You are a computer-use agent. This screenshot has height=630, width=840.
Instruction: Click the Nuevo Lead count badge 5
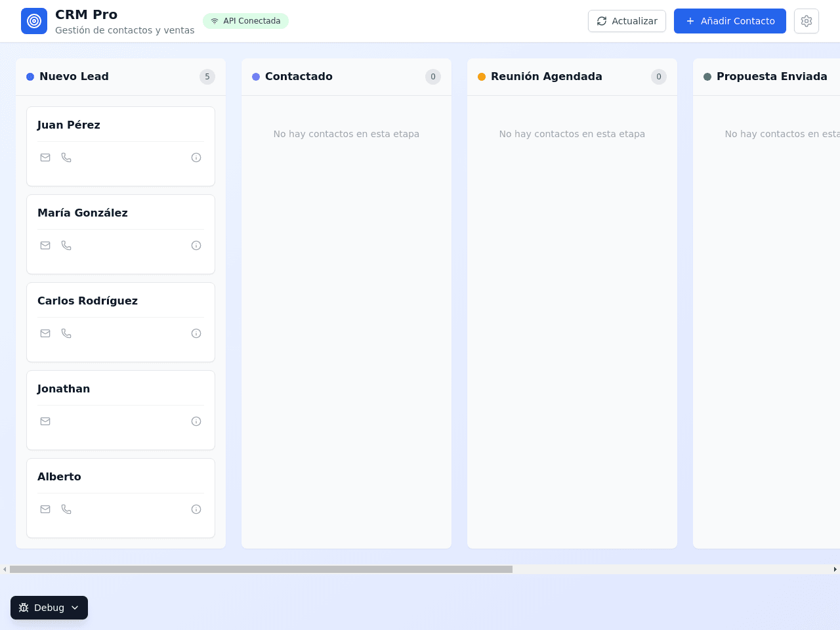(207, 77)
